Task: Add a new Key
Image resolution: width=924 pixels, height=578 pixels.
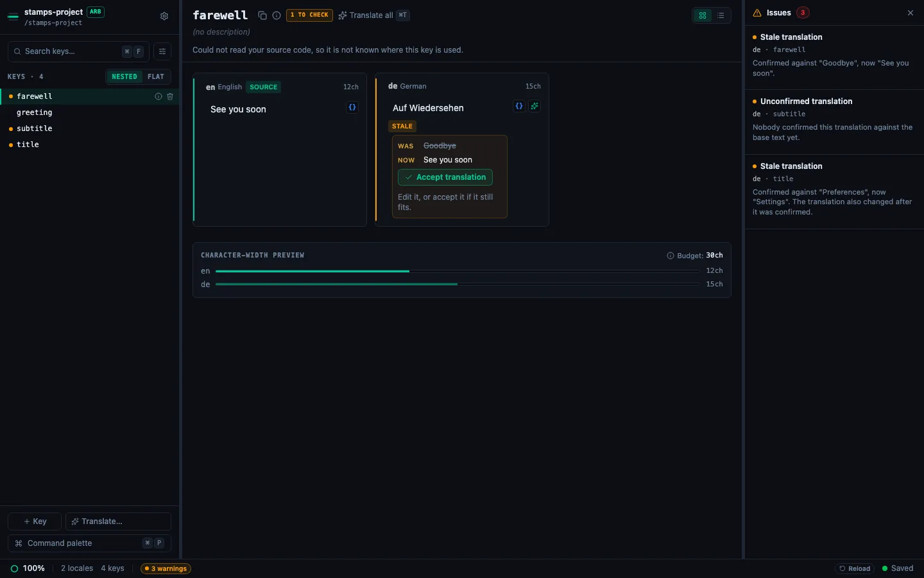Action: (35, 521)
